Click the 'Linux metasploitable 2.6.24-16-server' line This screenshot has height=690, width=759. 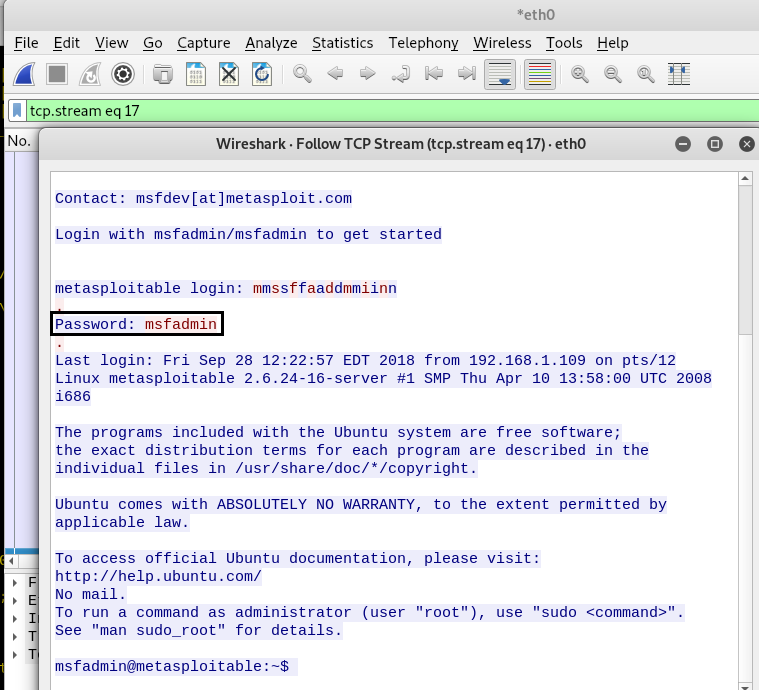[x=383, y=378]
